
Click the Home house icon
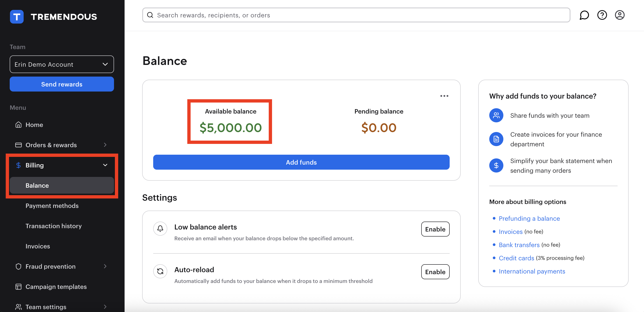point(18,125)
